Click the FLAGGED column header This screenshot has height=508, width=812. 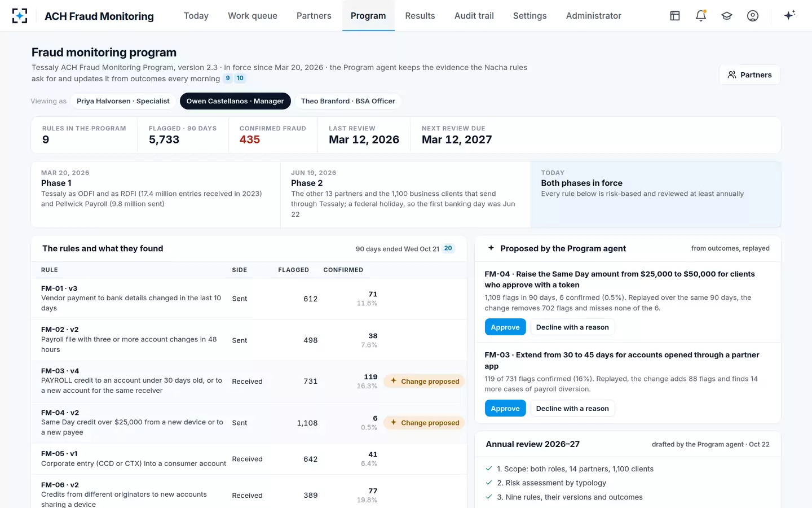click(x=293, y=270)
